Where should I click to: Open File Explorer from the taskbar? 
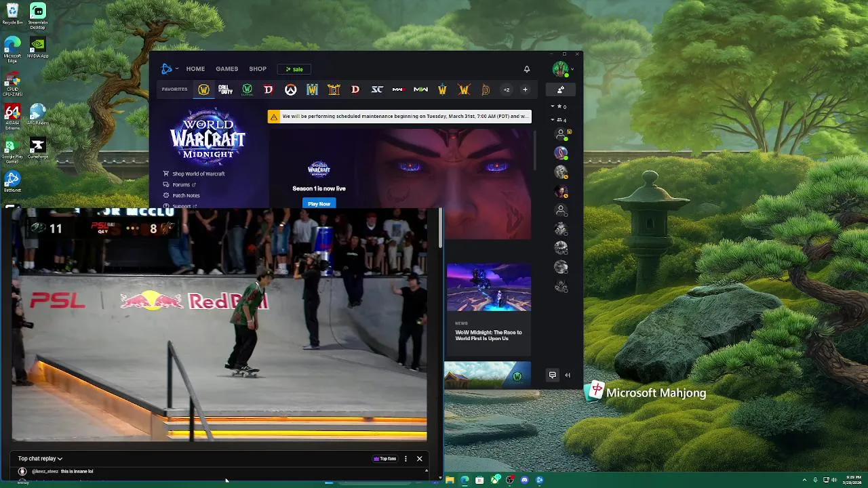[450, 480]
